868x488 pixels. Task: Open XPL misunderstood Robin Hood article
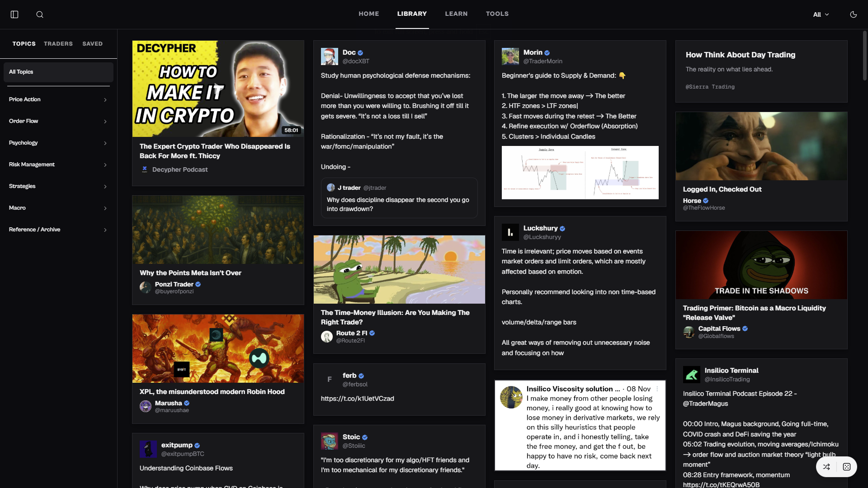coord(212,392)
